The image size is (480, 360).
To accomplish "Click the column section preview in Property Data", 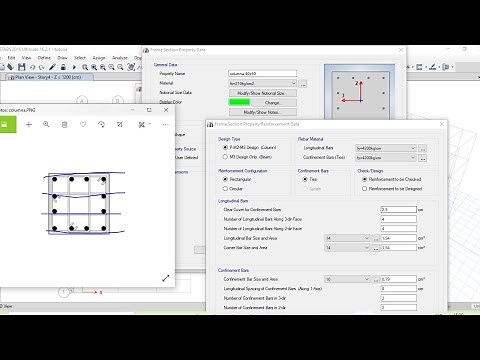I will tap(360, 92).
